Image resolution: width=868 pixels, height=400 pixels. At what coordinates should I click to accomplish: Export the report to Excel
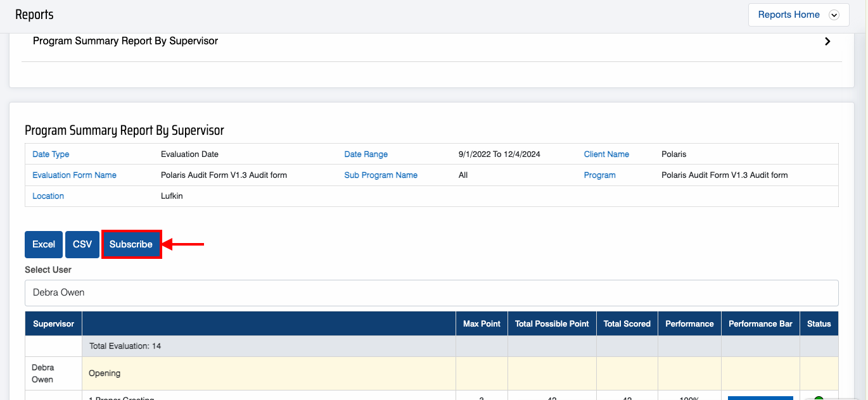(44, 244)
